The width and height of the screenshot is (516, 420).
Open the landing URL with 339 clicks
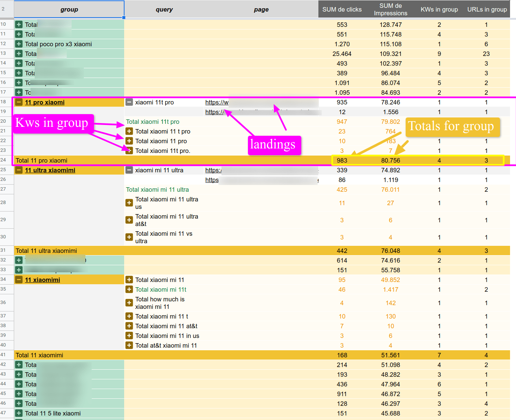coord(213,170)
